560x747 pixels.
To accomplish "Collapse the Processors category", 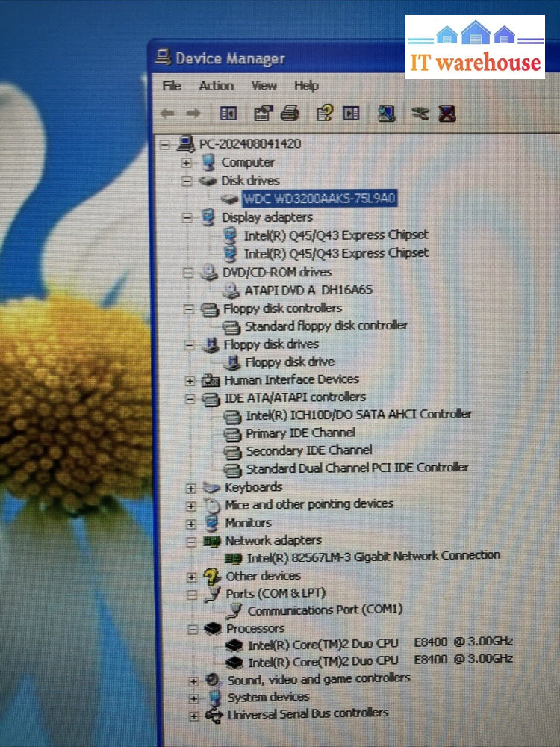I will [x=193, y=630].
